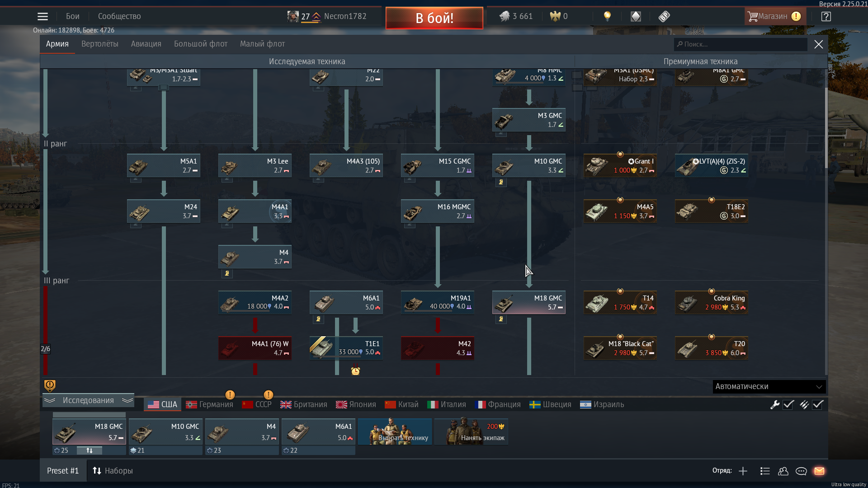Open the help question mark icon

(x=826, y=17)
